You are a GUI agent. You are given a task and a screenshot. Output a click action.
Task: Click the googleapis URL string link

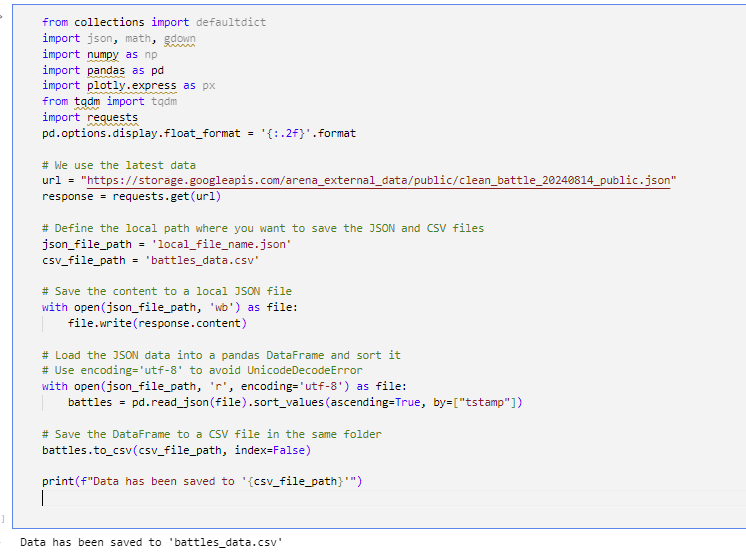[378, 181]
